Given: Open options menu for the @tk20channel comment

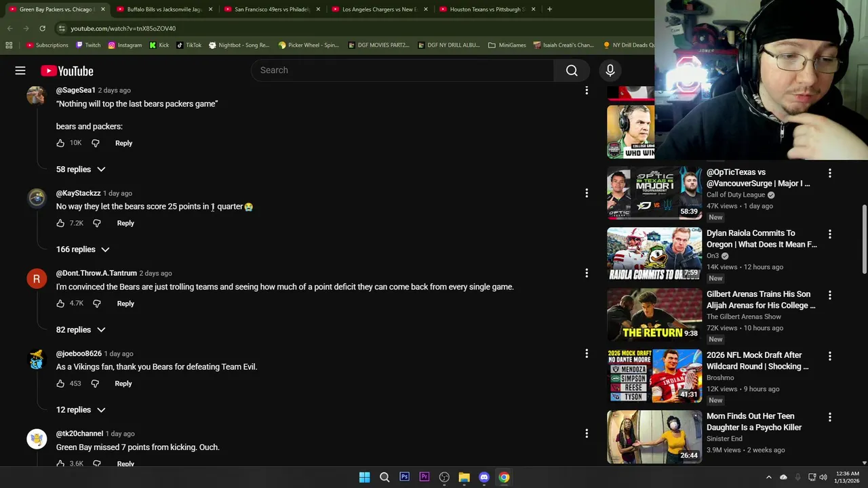Looking at the screenshot, I should tap(587, 434).
